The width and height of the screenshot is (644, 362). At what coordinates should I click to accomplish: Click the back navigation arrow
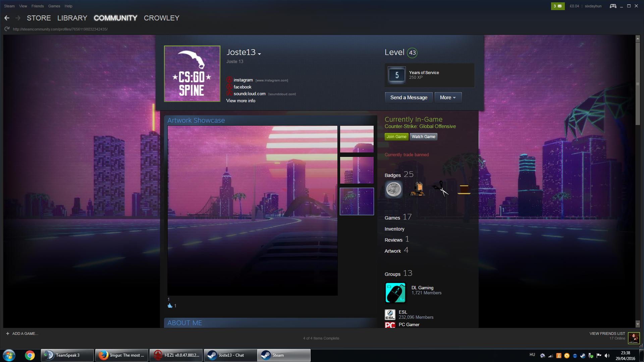7,18
